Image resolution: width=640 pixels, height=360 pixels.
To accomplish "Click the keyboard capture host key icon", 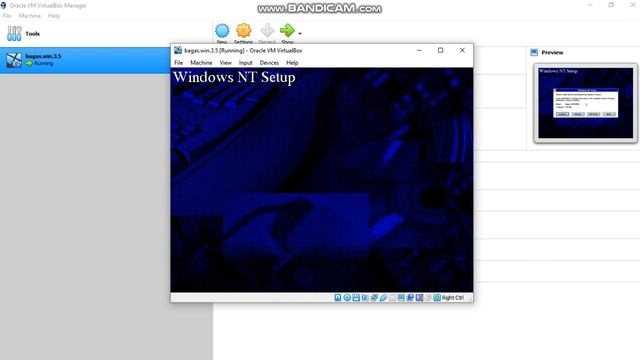I will [x=437, y=298].
